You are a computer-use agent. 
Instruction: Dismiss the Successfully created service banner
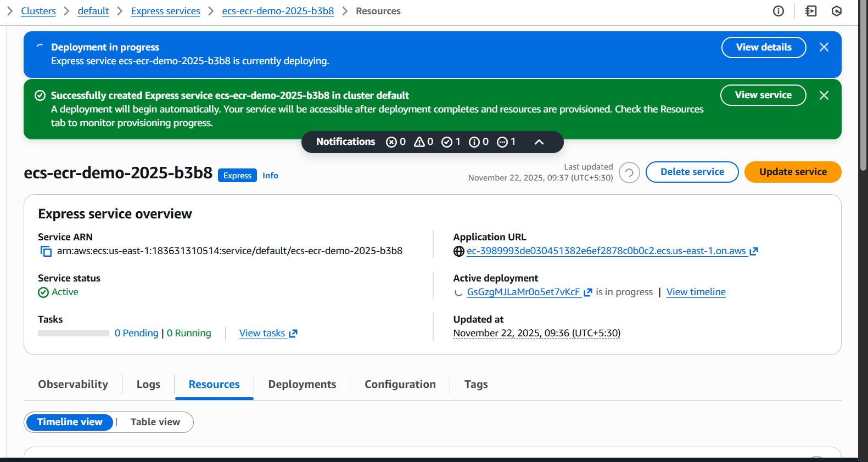tap(824, 95)
